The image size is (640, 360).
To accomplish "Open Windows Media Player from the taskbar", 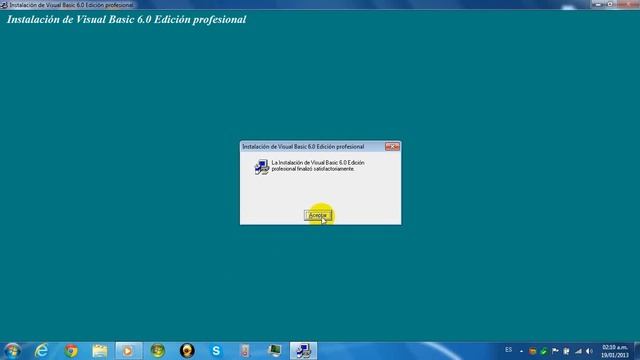I will point(128,351).
